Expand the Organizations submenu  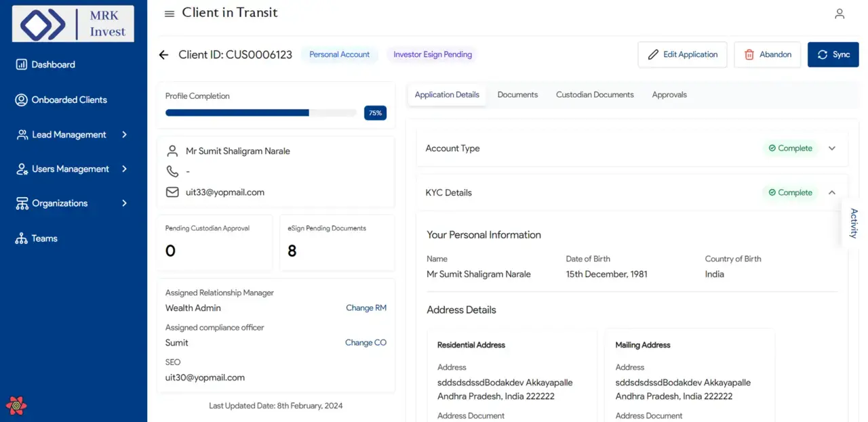[x=124, y=203]
